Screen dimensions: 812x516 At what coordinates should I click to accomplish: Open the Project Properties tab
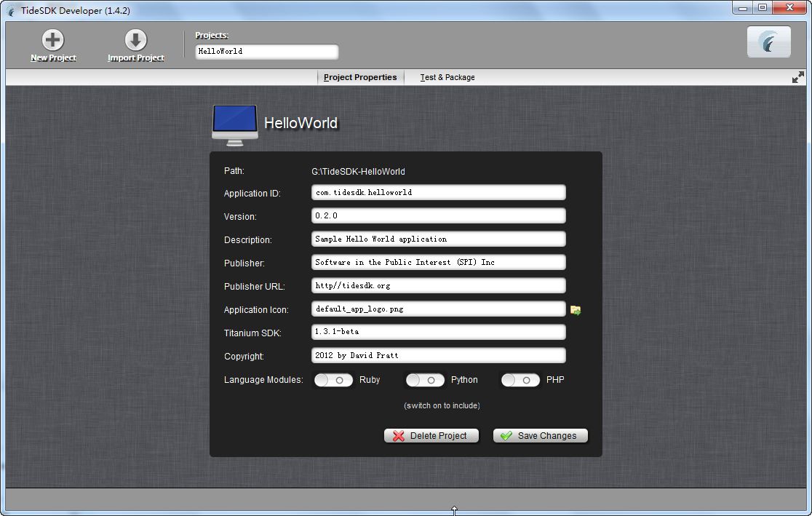[x=360, y=77]
